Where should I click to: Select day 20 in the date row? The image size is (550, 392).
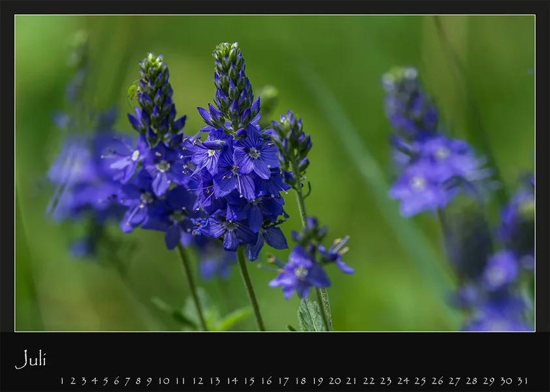(334, 381)
